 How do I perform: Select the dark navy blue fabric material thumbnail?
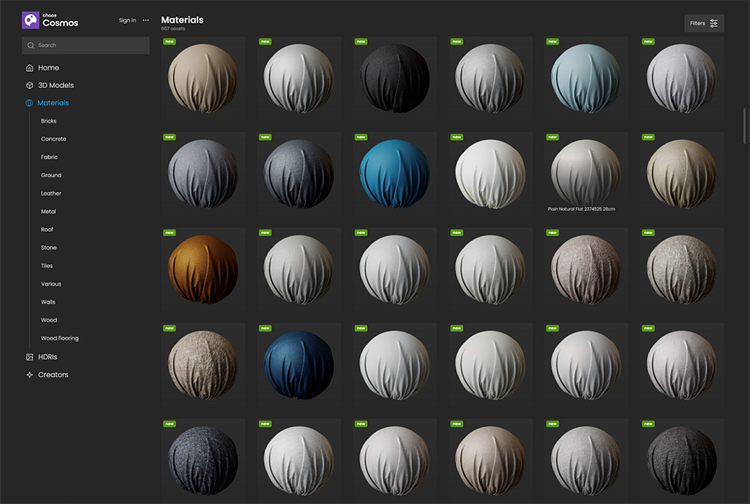click(299, 365)
